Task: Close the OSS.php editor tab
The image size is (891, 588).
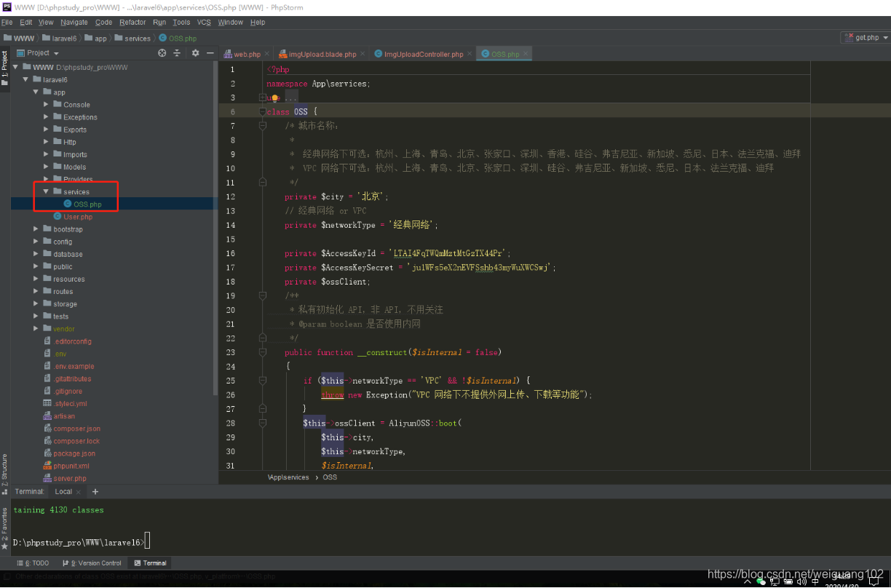Action: [x=526, y=55]
